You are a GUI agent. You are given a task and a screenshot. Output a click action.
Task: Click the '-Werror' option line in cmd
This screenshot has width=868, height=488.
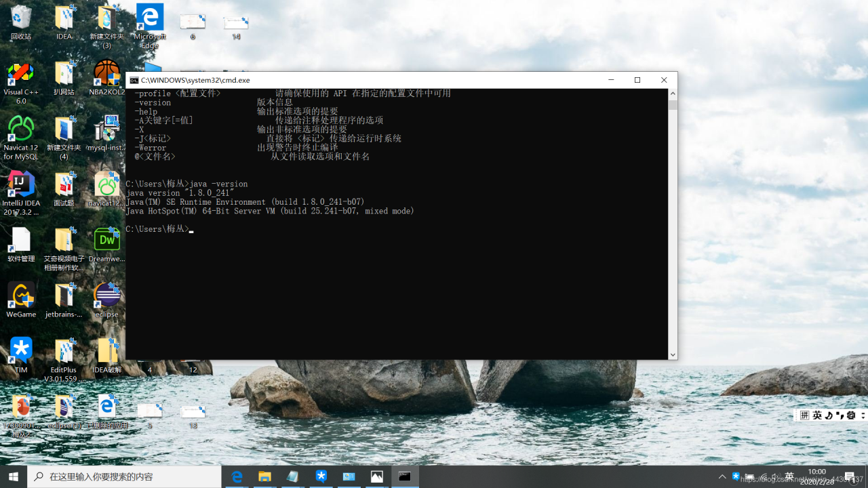[236, 148]
